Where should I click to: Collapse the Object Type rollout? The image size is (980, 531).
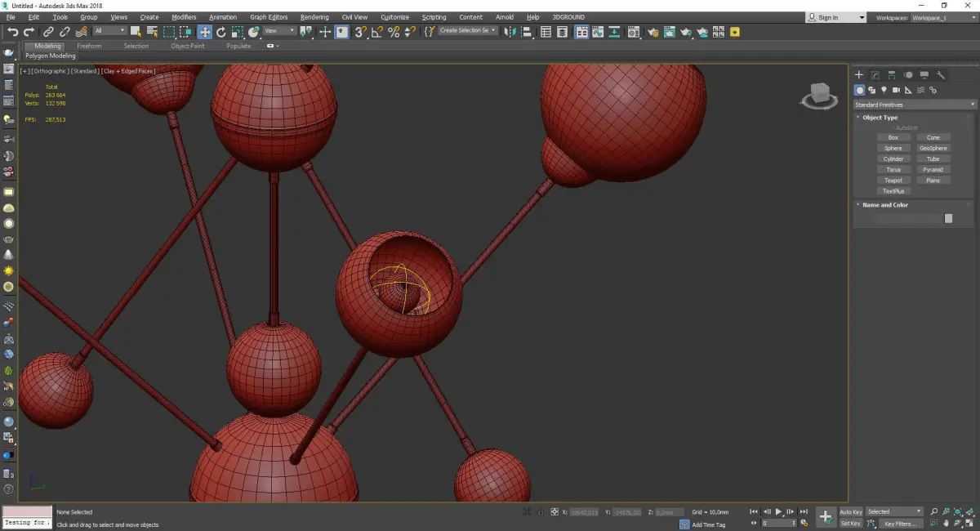[x=880, y=118]
